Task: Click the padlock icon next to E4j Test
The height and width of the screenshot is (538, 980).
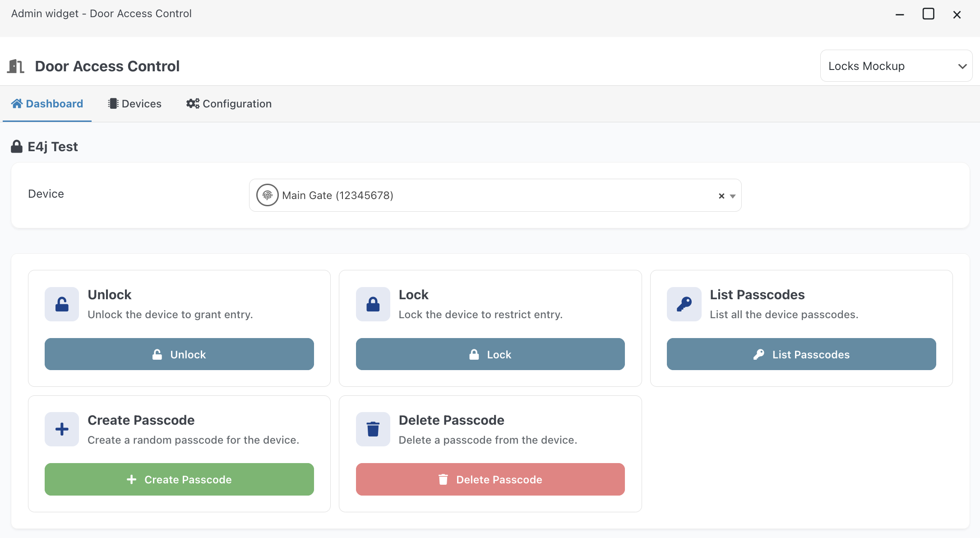Action: [x=17, y=147]
